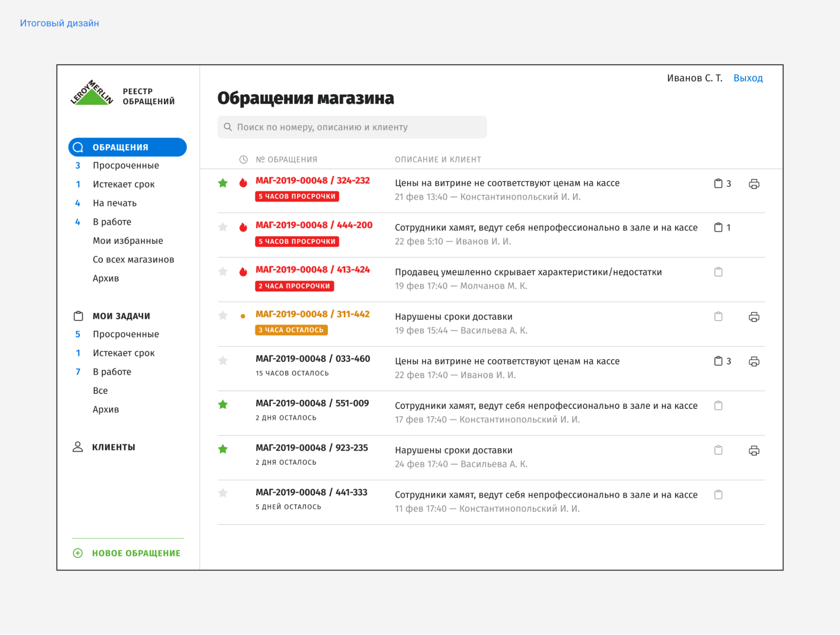Click НОВОЕ ОБРАЩЕНИЕ to create a new appeal
The image size is (840, 635).
click(135, 553)
